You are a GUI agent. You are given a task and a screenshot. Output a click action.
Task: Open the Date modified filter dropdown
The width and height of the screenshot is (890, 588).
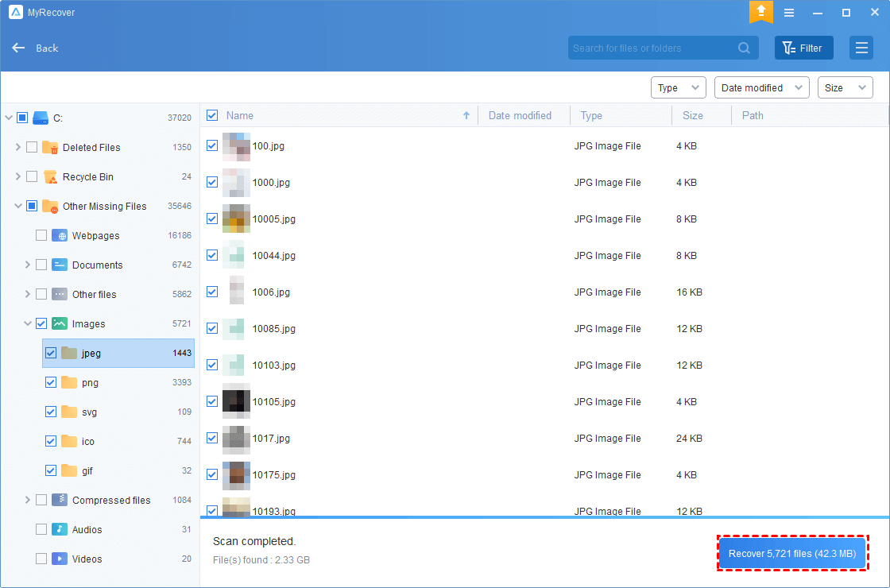[x=761, y=87]
